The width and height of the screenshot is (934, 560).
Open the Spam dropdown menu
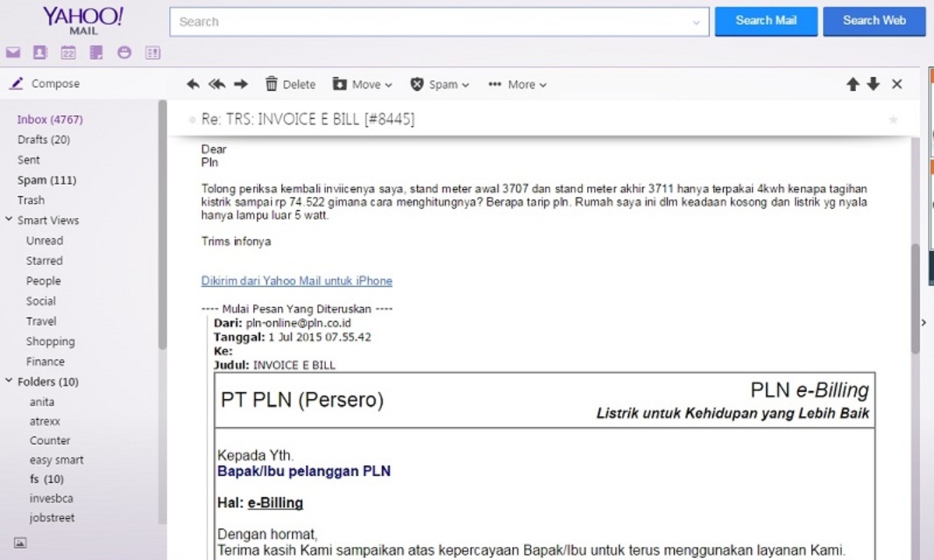pyautogui.click(x=440, y=84)
